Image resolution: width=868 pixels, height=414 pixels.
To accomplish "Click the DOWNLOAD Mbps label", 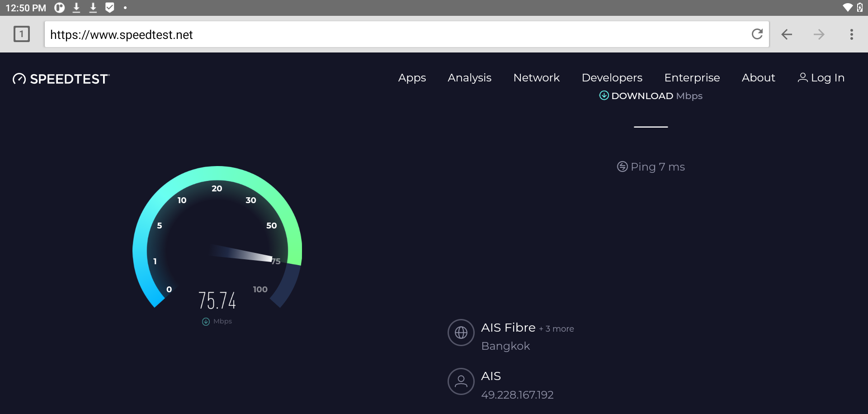I will pos(657,96).
